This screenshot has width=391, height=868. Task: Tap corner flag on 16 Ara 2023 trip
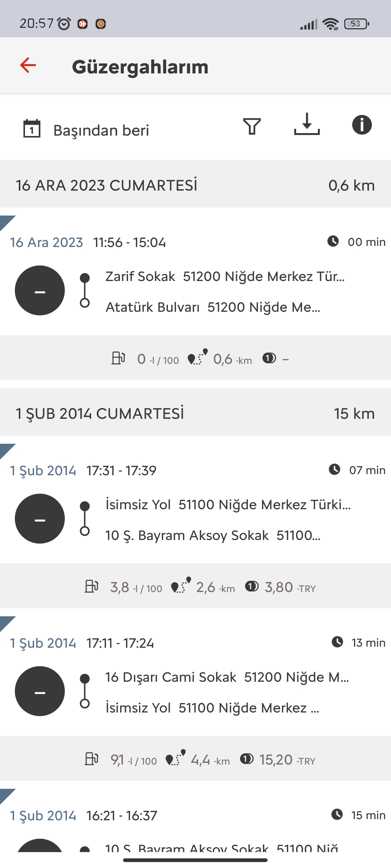pyautogui.click(x=7, y=222)
